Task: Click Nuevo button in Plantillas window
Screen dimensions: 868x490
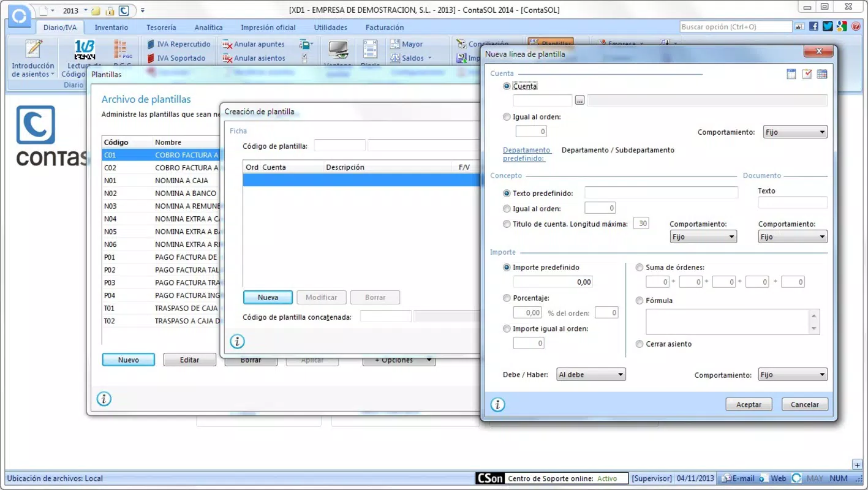Action: [129, 360]
